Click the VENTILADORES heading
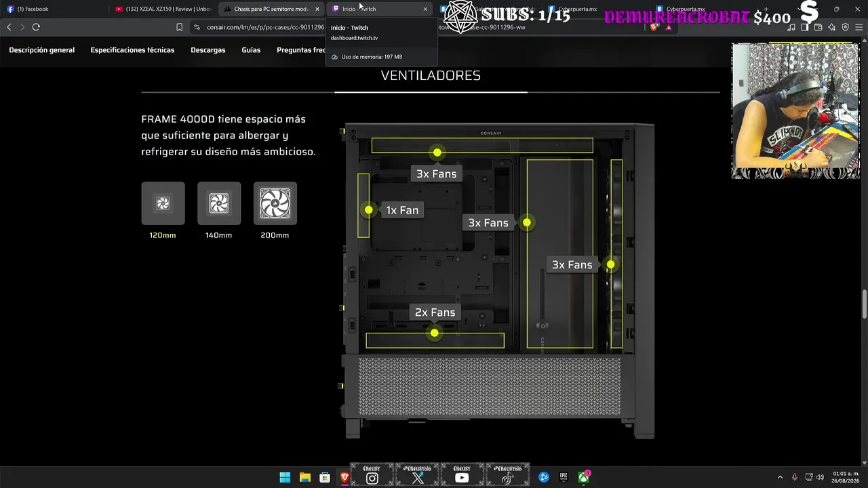The width and height of the screenshot is (868, 488). (x=431, y=75)
